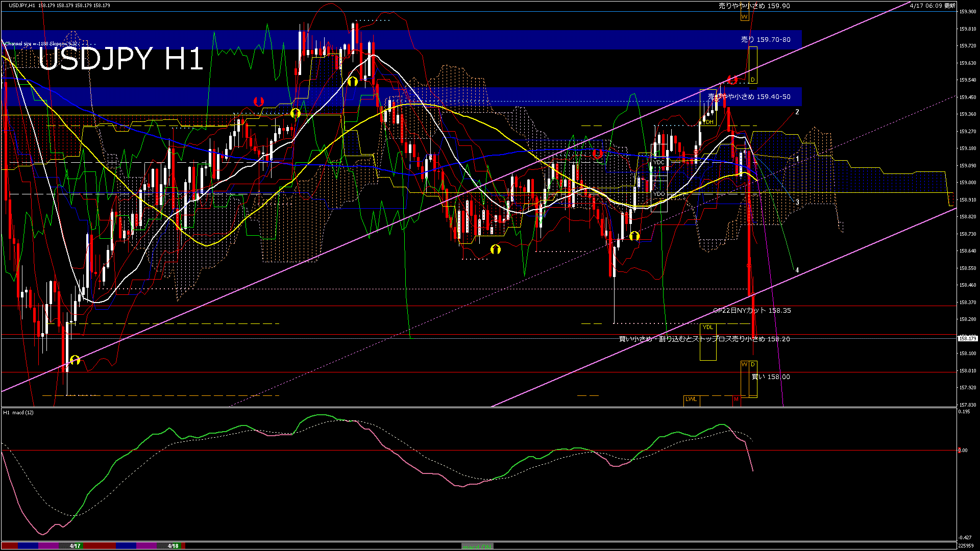Select the 4/18 session marker
Viewport: 980px width, 551px height.
point(173,546)
